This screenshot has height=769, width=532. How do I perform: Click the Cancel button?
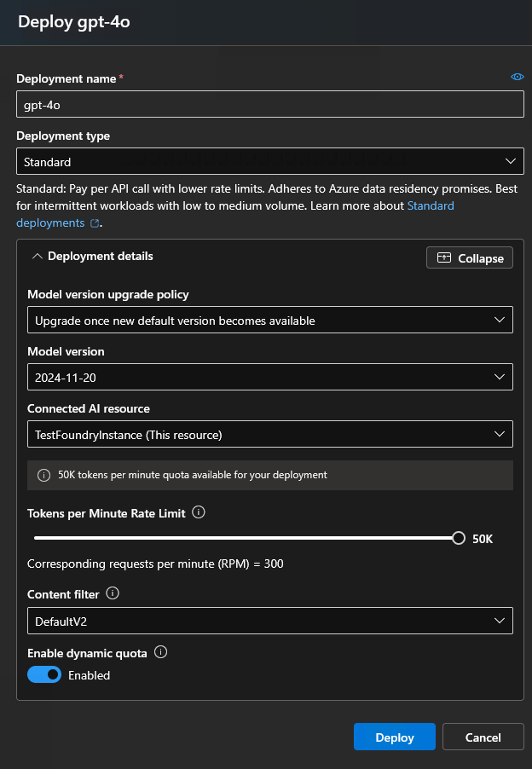pyautogui.click(x=483, y=737)
